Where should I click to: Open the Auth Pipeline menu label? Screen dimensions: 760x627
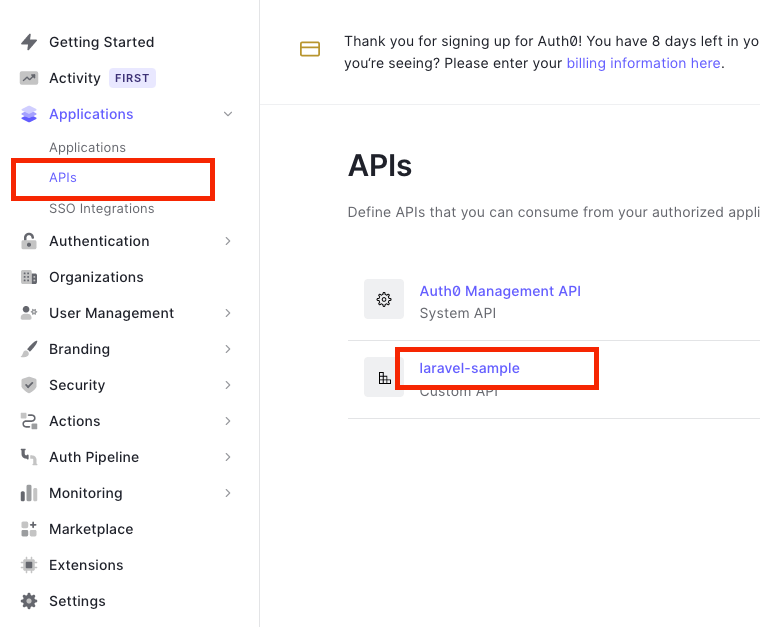(94, 457)
